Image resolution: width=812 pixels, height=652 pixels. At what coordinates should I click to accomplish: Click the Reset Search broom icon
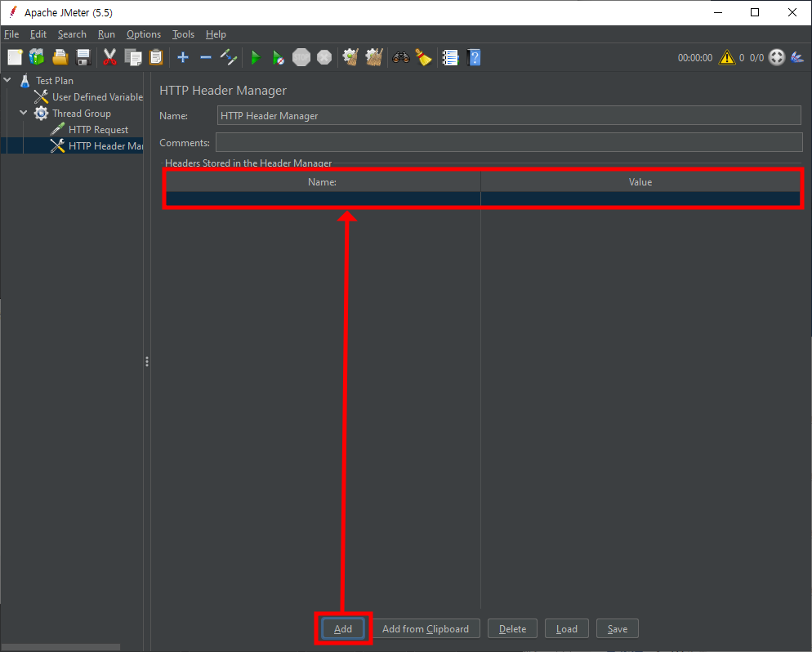[x=424, y=57]
